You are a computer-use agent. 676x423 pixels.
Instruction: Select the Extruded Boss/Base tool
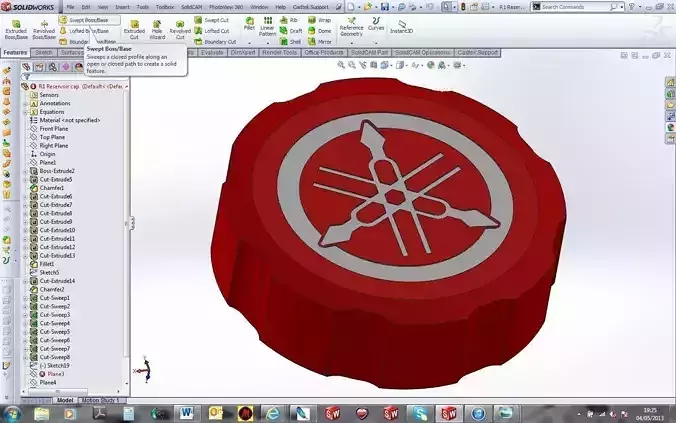pyautogui.click(x=16, y=29)
